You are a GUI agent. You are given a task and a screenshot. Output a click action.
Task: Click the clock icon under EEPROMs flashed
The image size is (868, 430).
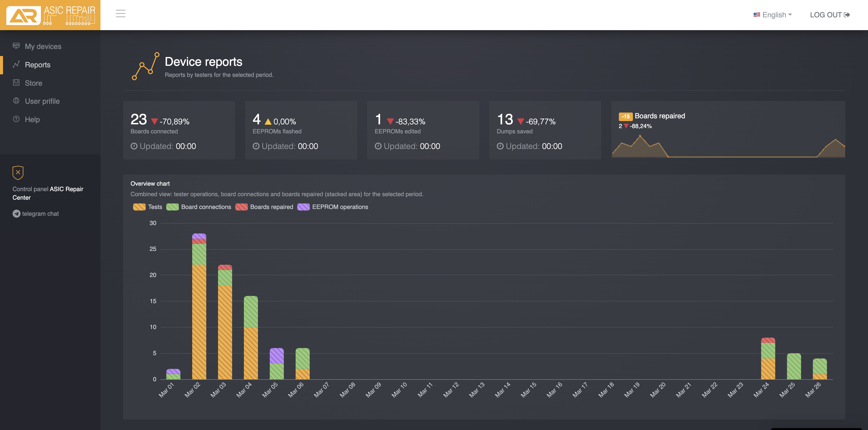point(256,146)
